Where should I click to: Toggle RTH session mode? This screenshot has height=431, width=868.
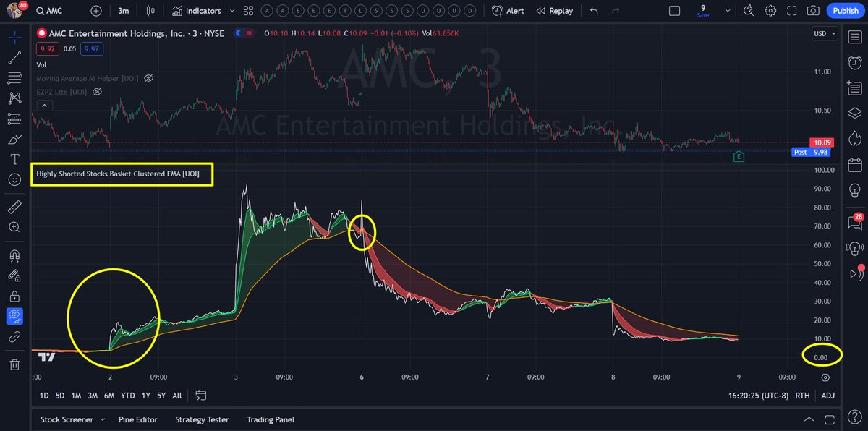coord(802,396)
